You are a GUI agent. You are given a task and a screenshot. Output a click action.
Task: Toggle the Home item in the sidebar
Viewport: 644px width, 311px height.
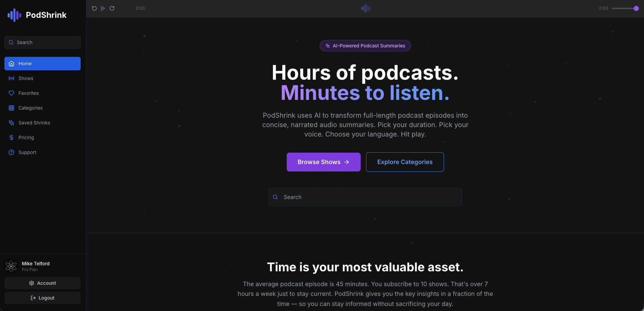(42, 64)
